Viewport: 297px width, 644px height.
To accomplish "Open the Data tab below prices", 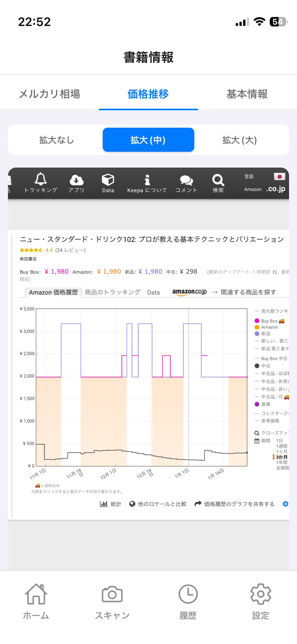I will click(x=153, y=292).
